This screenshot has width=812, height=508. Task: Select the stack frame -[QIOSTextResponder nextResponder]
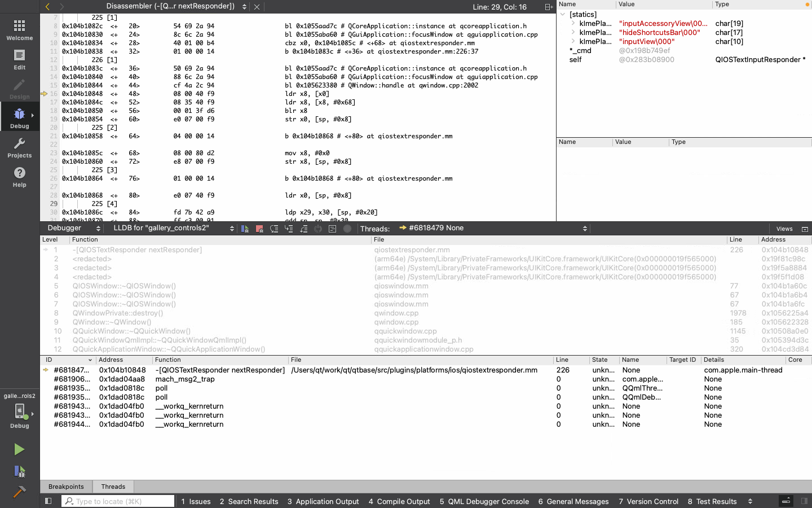click(x=426, y=250)
